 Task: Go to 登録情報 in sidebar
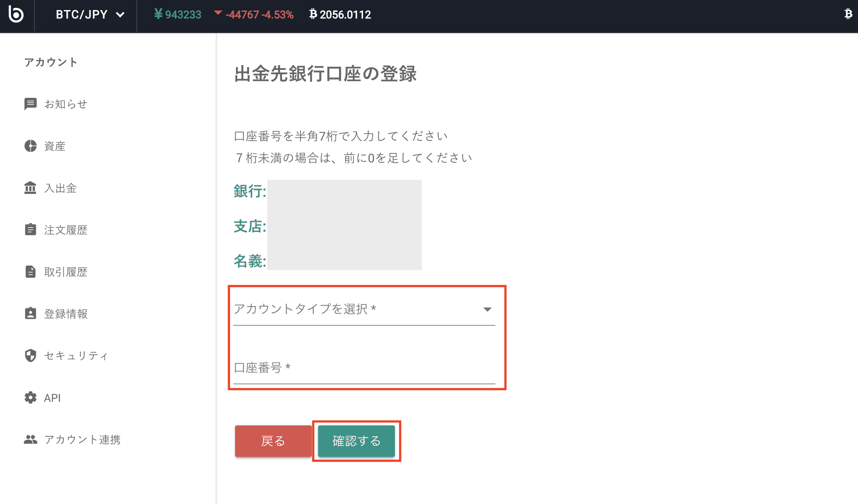point(66,314)
